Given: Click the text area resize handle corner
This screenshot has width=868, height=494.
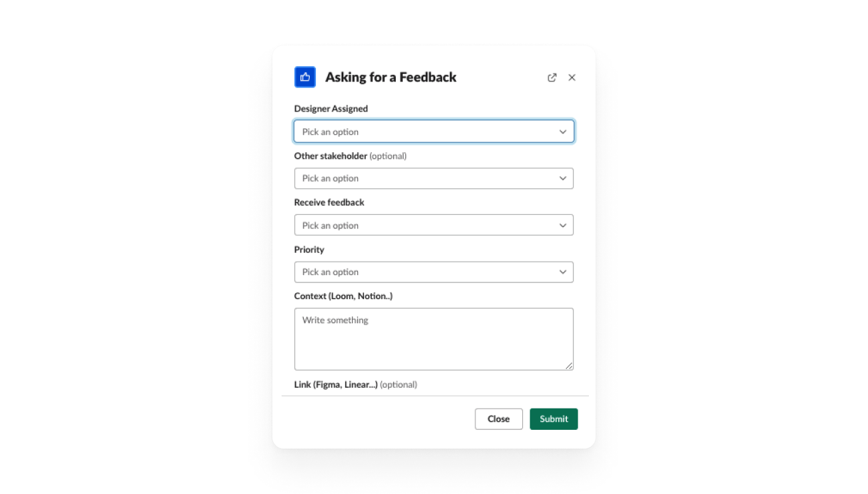Looking at the screenshot, I should pyautogui.click(x=570, y=366).
